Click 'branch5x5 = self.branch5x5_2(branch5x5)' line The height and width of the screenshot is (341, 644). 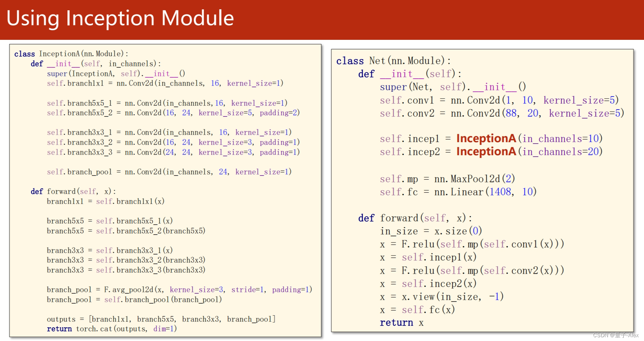coord(126,231)
